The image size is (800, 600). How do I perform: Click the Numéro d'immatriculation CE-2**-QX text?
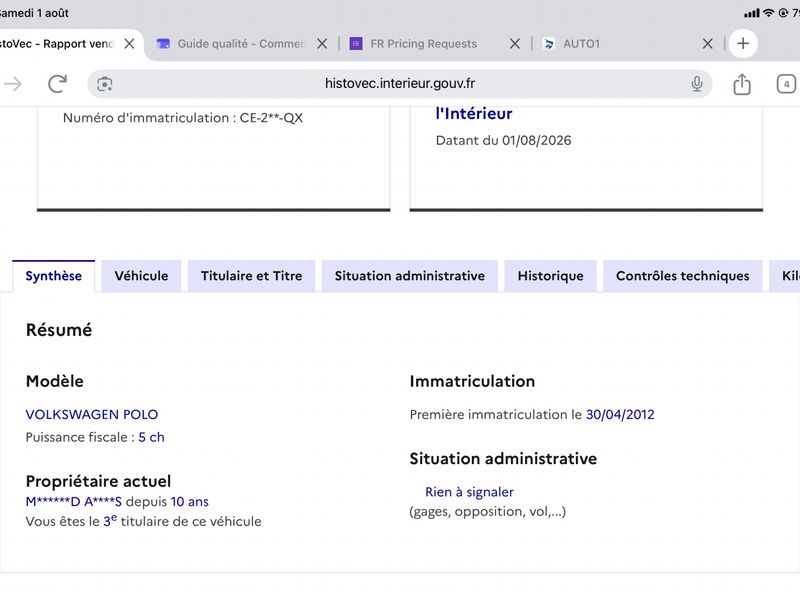click(183, 118)
